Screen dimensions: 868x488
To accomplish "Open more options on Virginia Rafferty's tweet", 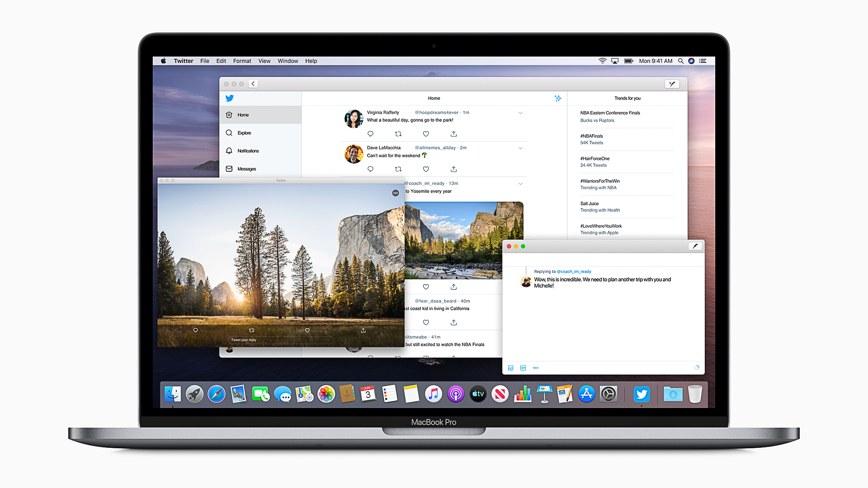I will coord(520,113).
